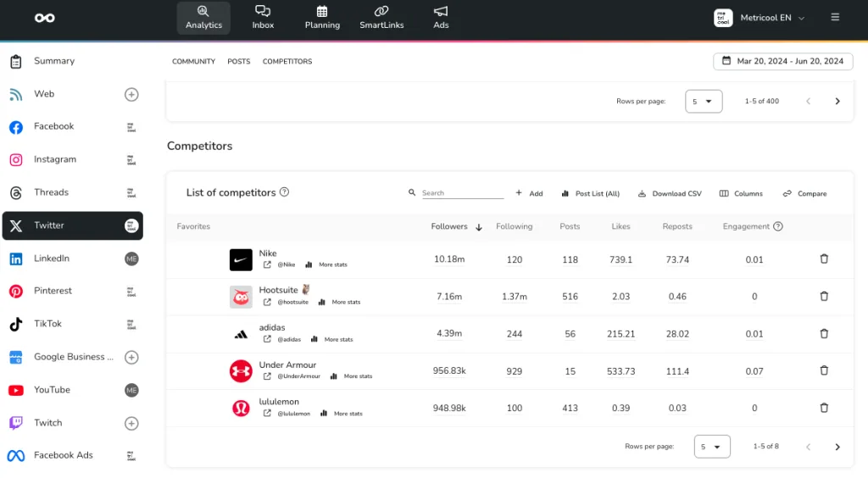This screenshot has width=868, height=478.
Task: Click the Compare button
Action: coord(804,193)
